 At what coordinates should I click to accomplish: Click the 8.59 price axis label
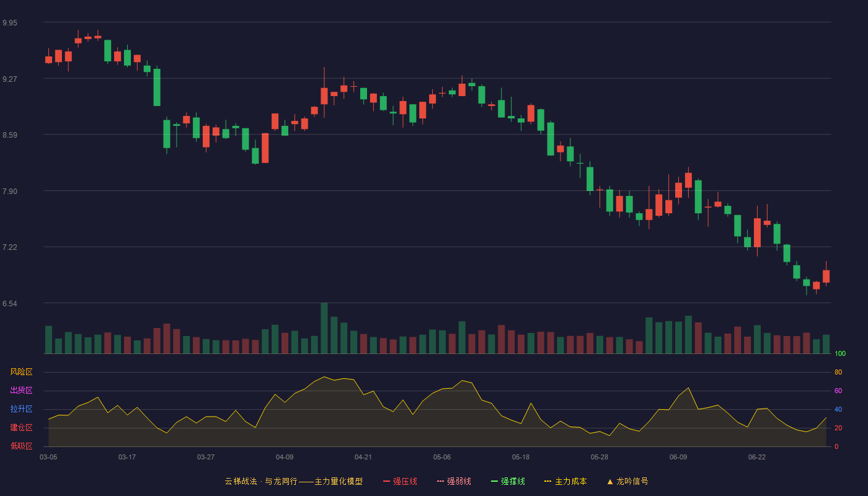pos(10,135)
